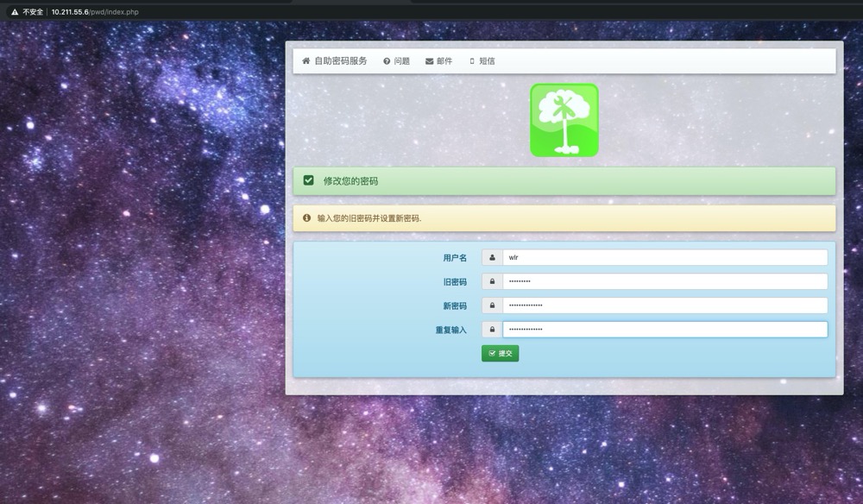Focus the 用户名 input containing wlr
This screenshot has height=504, width=863.
tap(665, 257)
